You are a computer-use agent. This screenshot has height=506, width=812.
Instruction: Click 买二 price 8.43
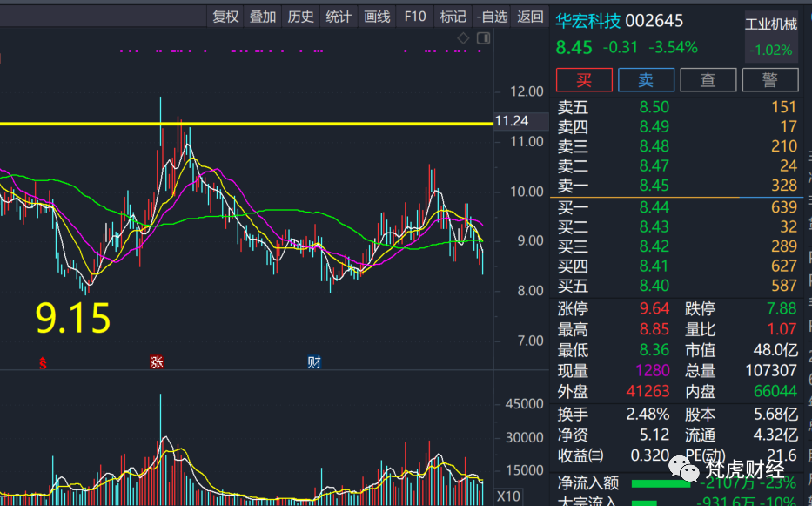[x=654, y=227]
